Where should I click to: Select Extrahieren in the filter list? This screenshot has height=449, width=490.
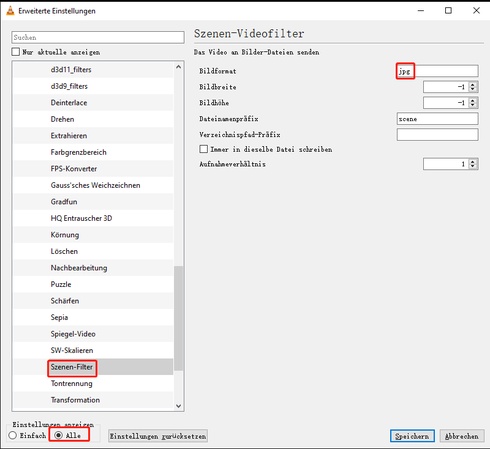point(93,136)
